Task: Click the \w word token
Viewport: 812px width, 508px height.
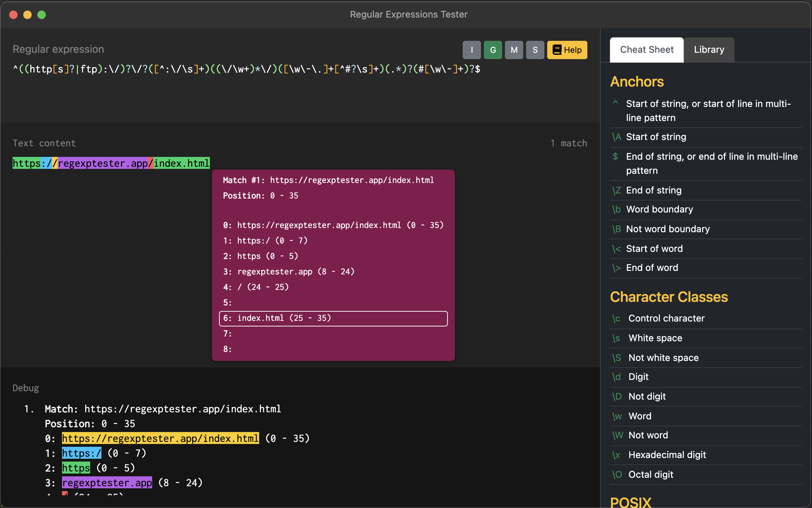Action: 617,416
